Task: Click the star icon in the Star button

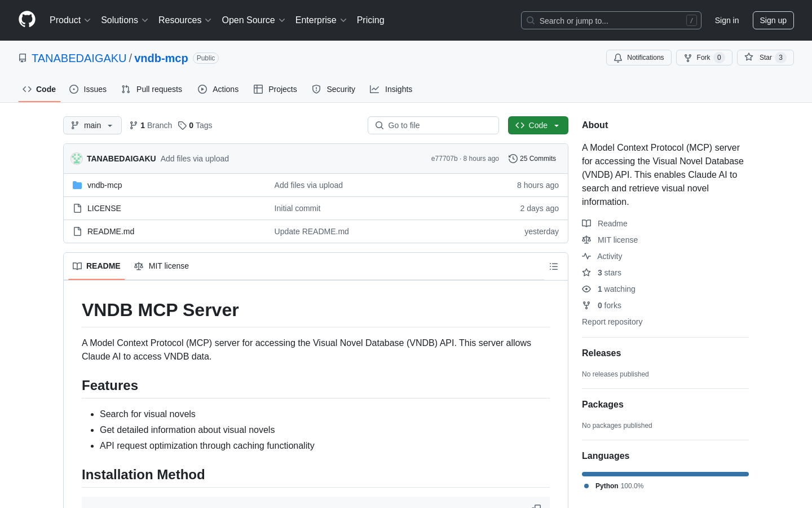Action: click(749, 57)
